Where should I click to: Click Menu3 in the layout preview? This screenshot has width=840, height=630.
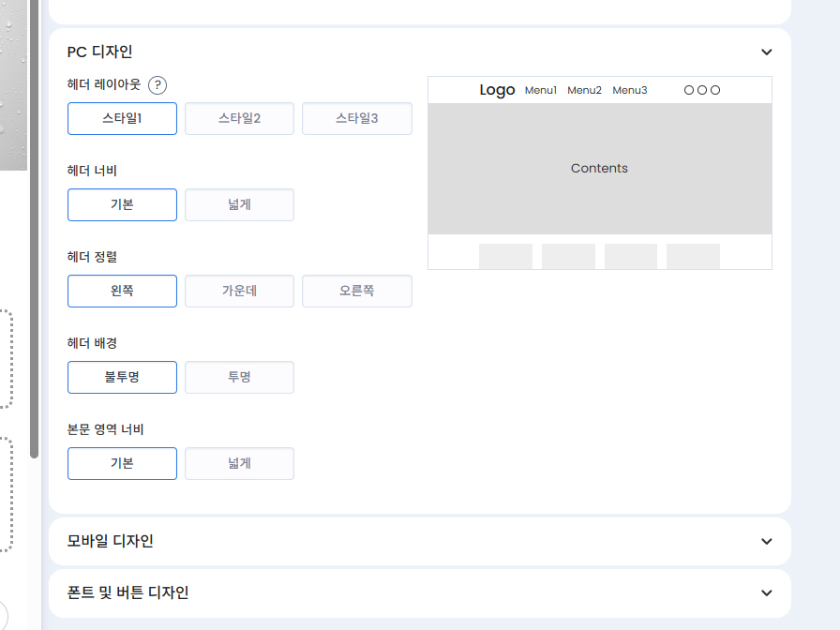(x=630, y=90)
